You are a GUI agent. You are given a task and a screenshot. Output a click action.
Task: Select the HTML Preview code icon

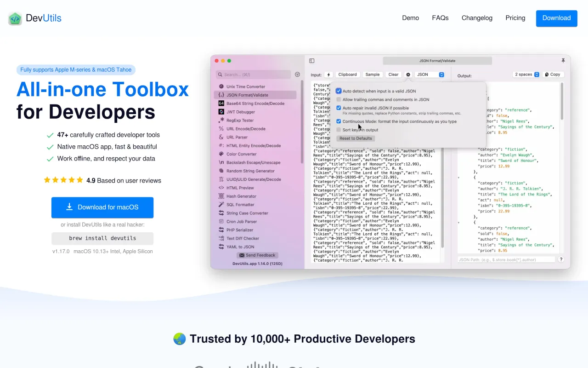coord(221,188)
